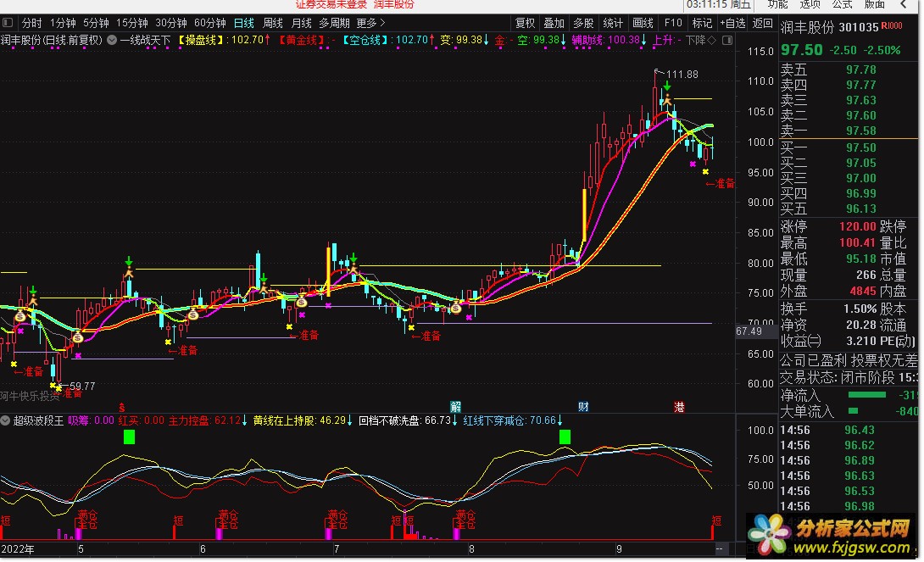Switch to the 5分钟 period
The height and width of the screenshot is (562, 924).
pyautogui.click(x=96, y=23)
